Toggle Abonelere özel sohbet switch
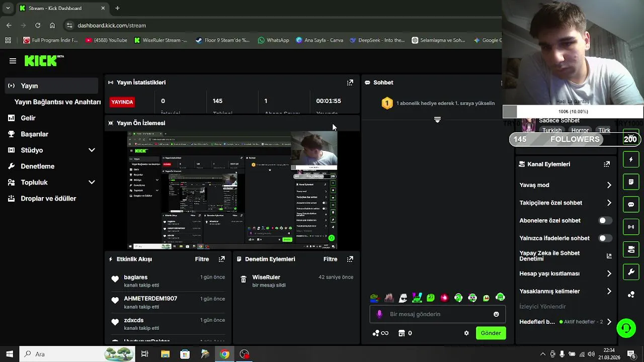644x362 pixels. pos(605,221)
